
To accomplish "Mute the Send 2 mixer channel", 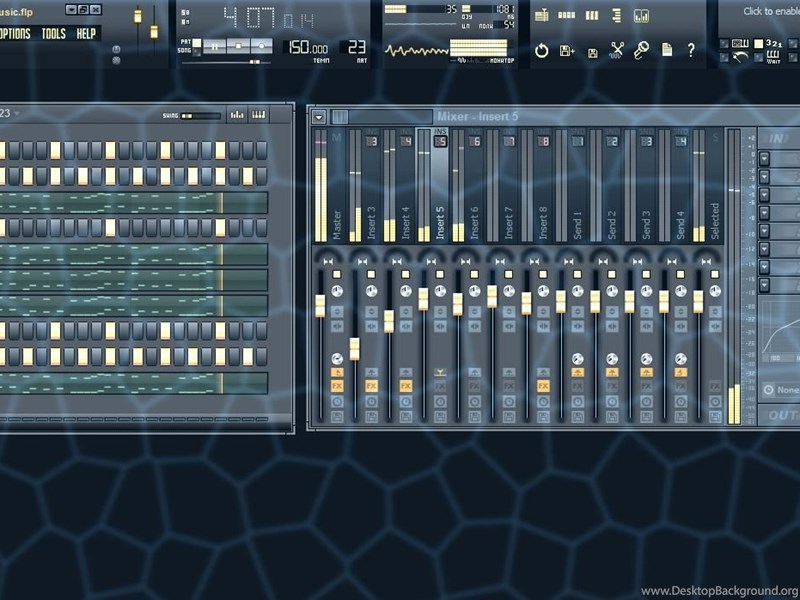I will [612, 274].
